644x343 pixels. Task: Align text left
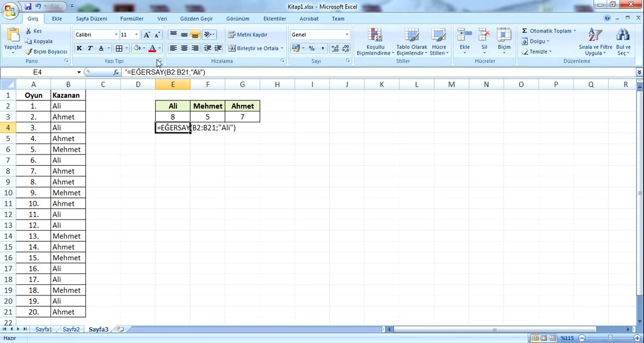[x=173, y=48]
